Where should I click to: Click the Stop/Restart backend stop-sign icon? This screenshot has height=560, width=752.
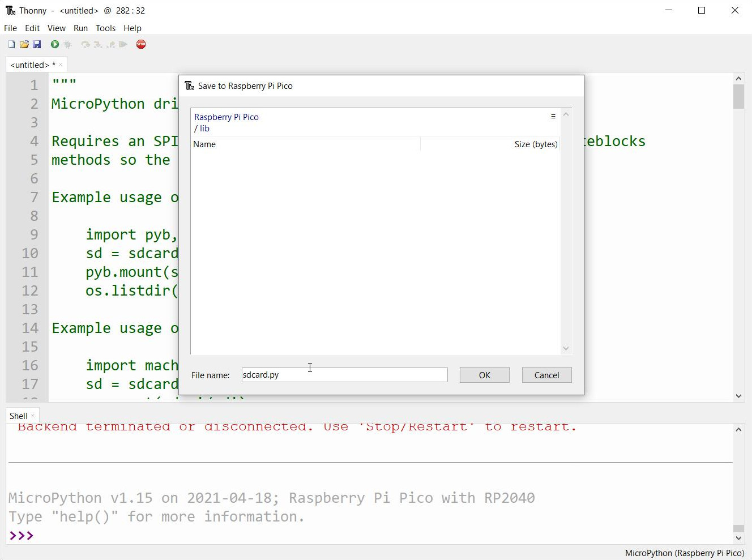click(x=141, y=44)
